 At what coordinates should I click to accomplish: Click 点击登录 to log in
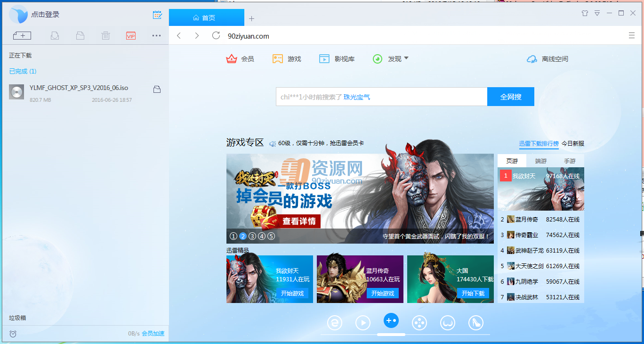click(x=45, y=15)
